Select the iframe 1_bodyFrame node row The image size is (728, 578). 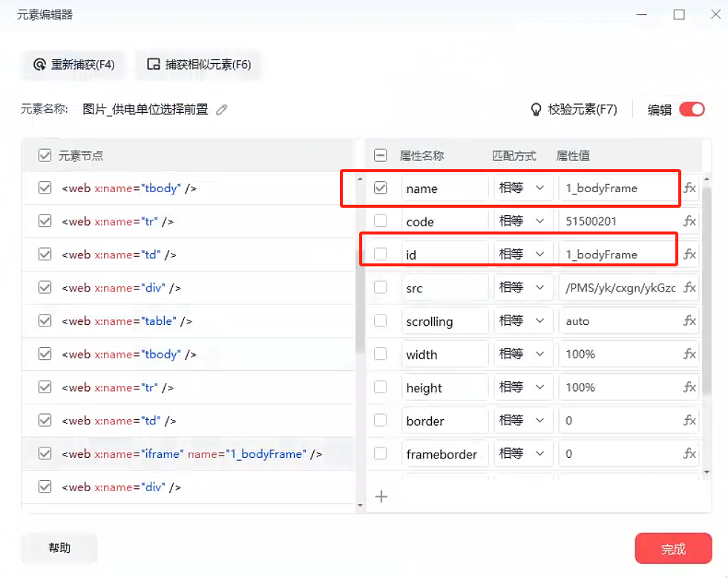[188, 453]
